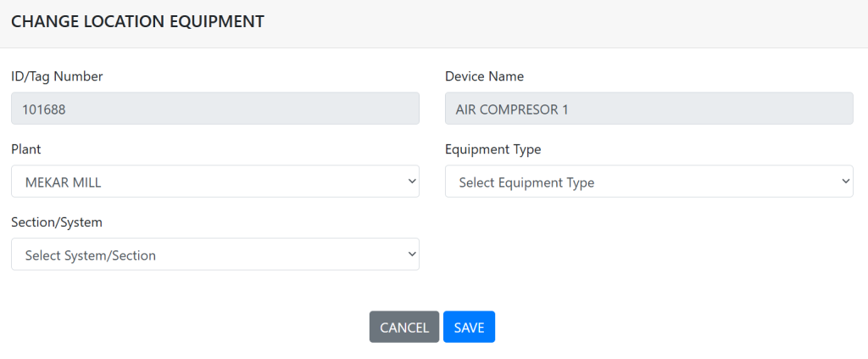868x359 pixels.
Task: Click the 'Equipment Type' label text
Action: (492, 149)
